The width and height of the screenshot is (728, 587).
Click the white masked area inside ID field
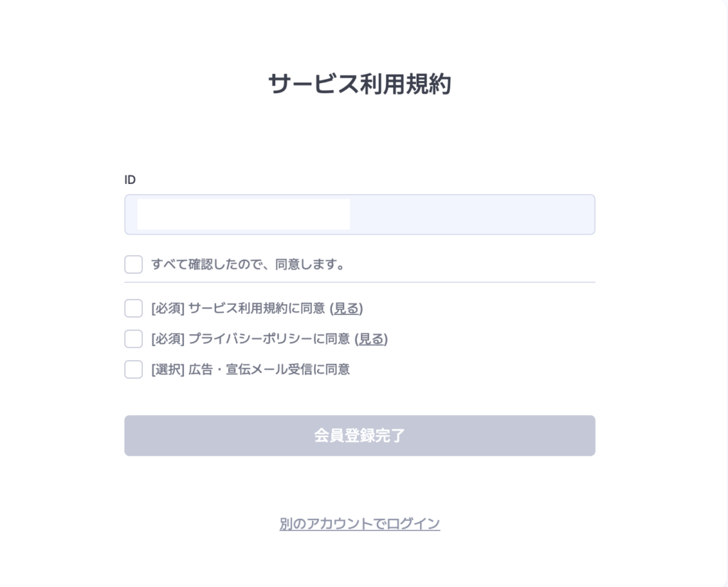(243, 215)
